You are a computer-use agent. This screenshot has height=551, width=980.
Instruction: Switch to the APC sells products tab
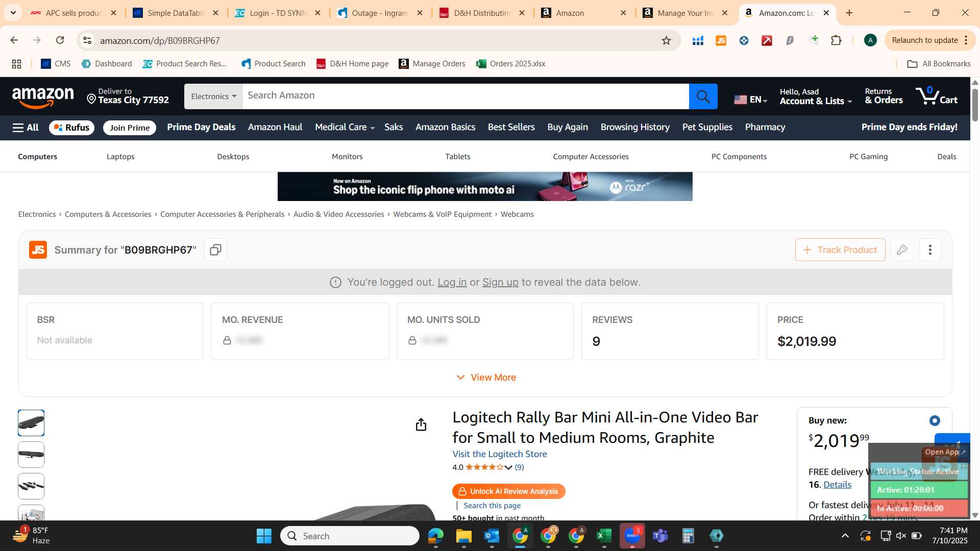73,13
